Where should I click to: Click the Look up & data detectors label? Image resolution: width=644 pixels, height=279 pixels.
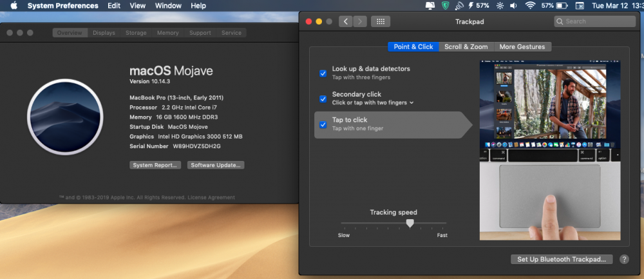coord(371,68)
